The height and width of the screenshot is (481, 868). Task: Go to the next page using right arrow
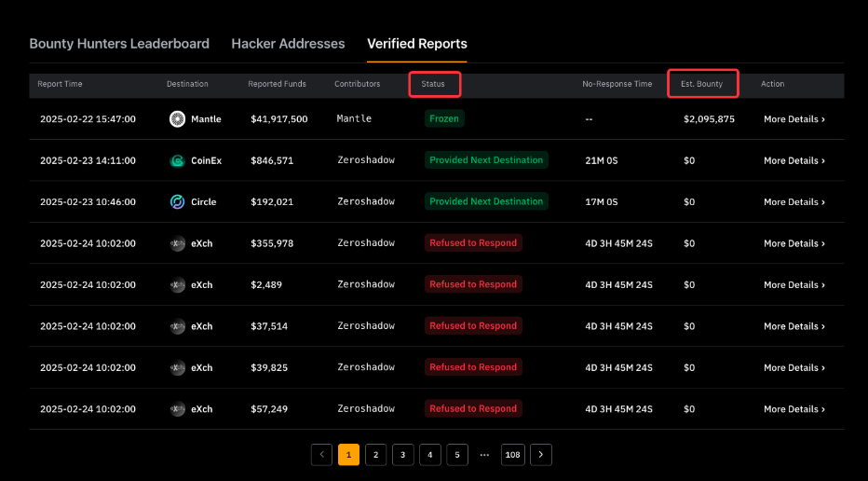(540, 455)
